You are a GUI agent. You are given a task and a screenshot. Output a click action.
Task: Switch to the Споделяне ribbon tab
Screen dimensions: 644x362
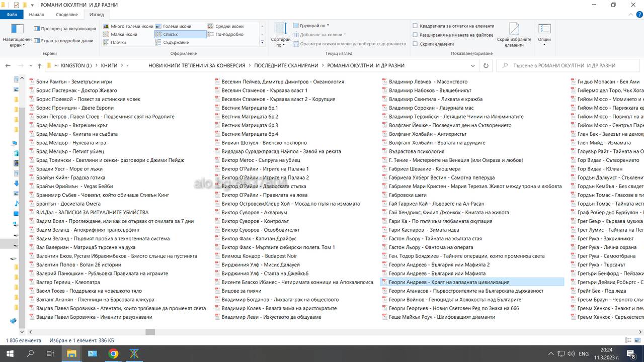point(67,15)
